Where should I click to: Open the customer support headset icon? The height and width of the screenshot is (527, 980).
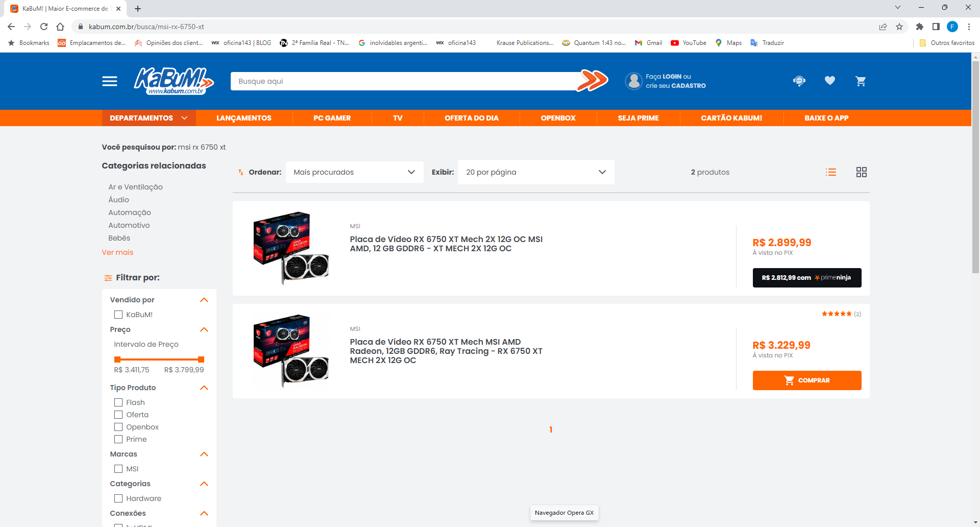point(799,81)
